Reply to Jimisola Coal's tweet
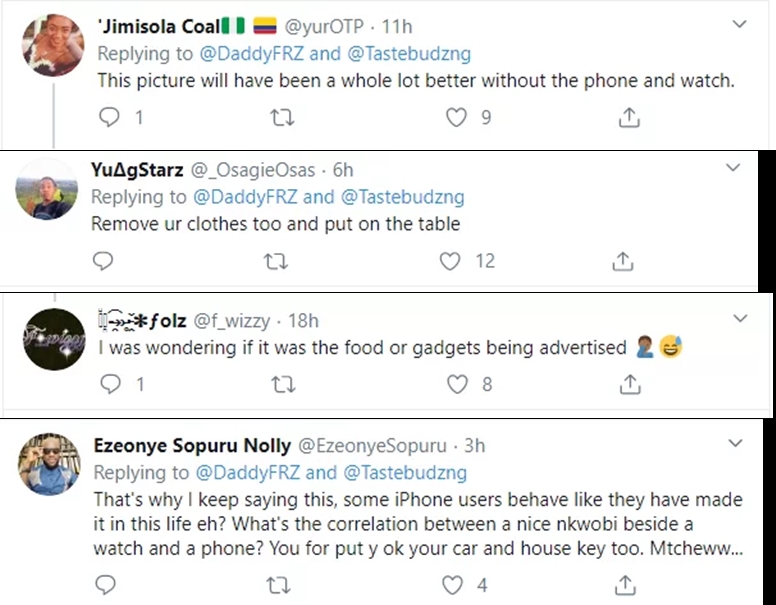 click(x=110, y=118)
